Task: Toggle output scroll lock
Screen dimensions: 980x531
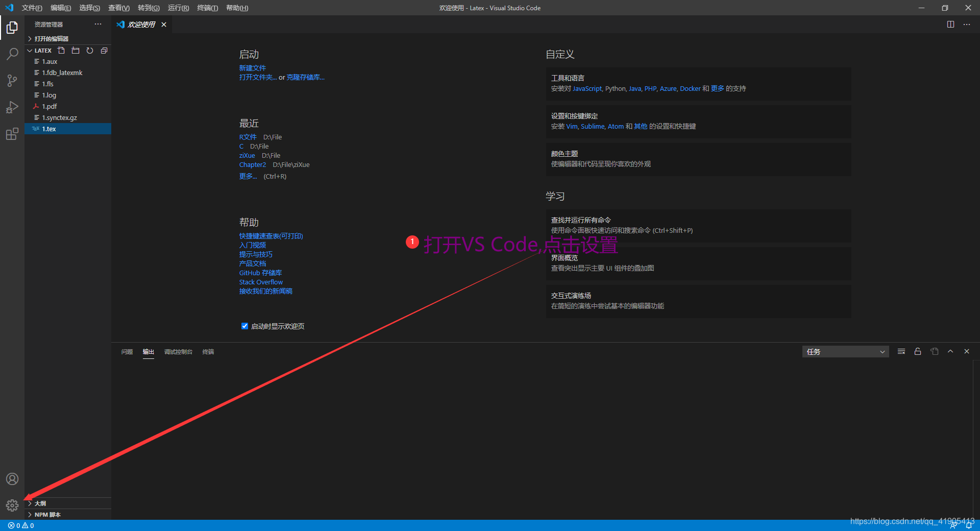Action: [918, 351]
